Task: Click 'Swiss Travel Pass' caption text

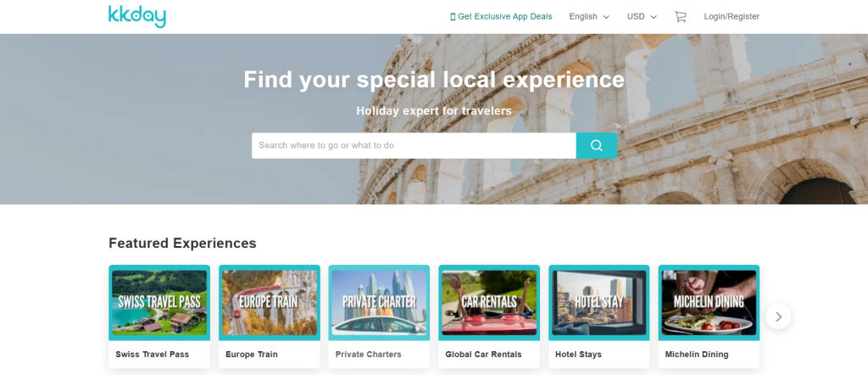Action: click(153, 355)
